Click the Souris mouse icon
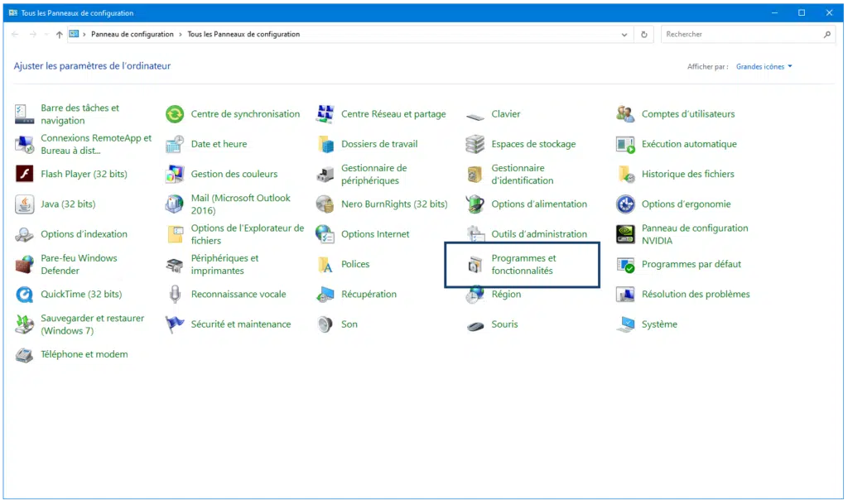The height and width of the screenshot is (504, 848). (475, 326)
